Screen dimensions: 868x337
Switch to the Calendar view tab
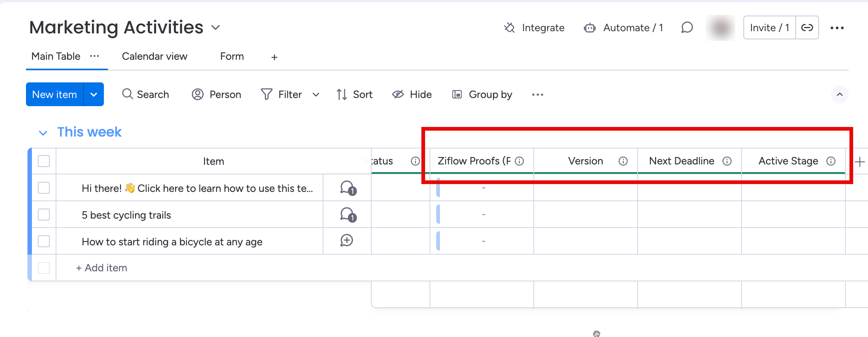[x=154, y=56]
